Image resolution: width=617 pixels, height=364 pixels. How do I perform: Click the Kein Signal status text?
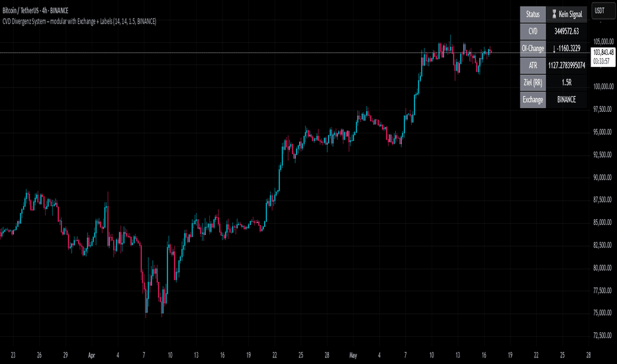(x=570, y=14)
